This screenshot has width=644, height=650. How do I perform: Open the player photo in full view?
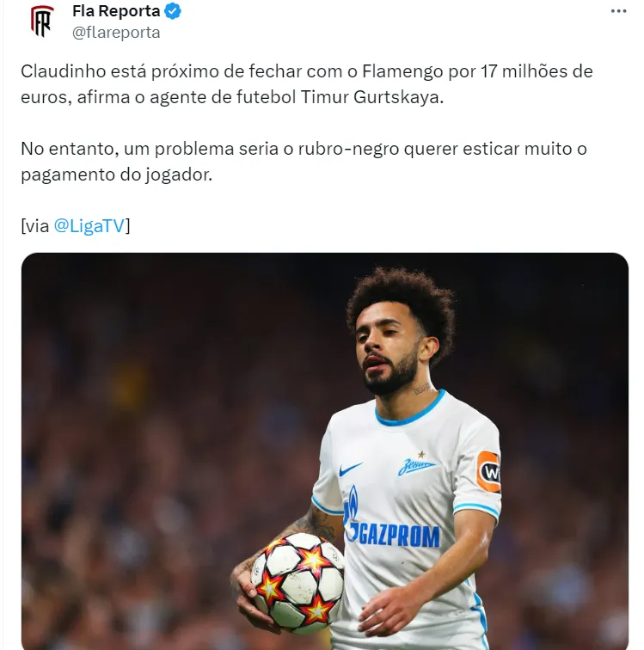pos(325,451)
